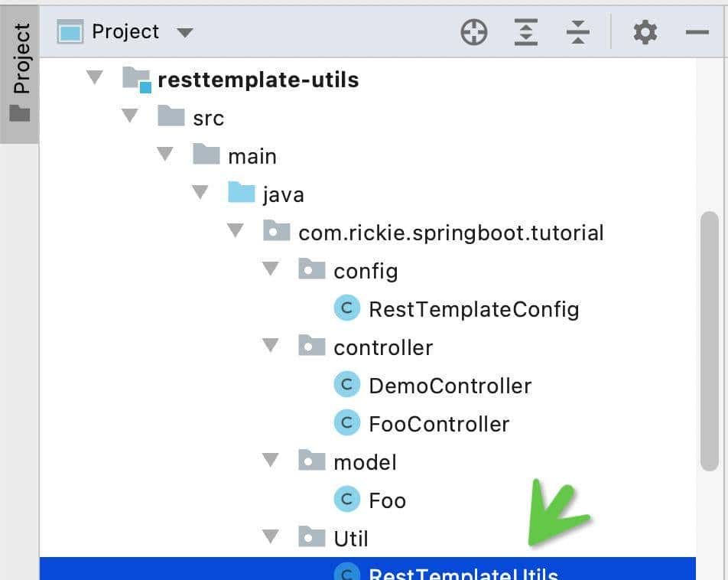Click the Foo class icon
728x580 pixels.
click(346, 500)
